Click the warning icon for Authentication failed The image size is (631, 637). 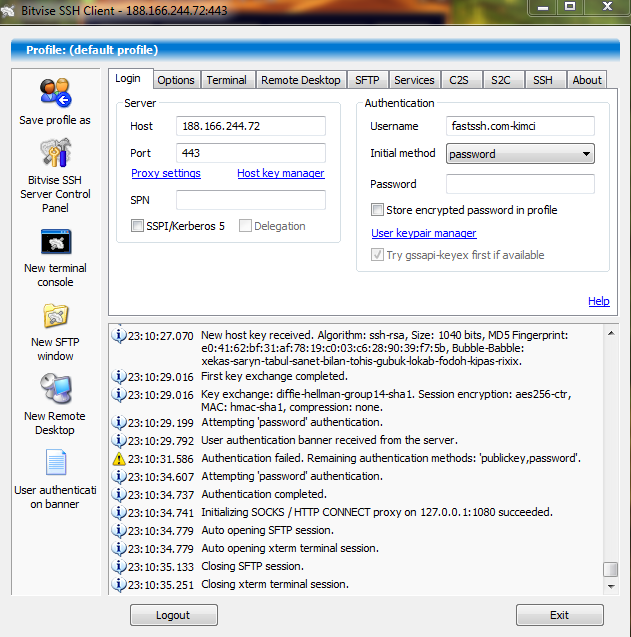pyautogui.click(x=119, y=459)
